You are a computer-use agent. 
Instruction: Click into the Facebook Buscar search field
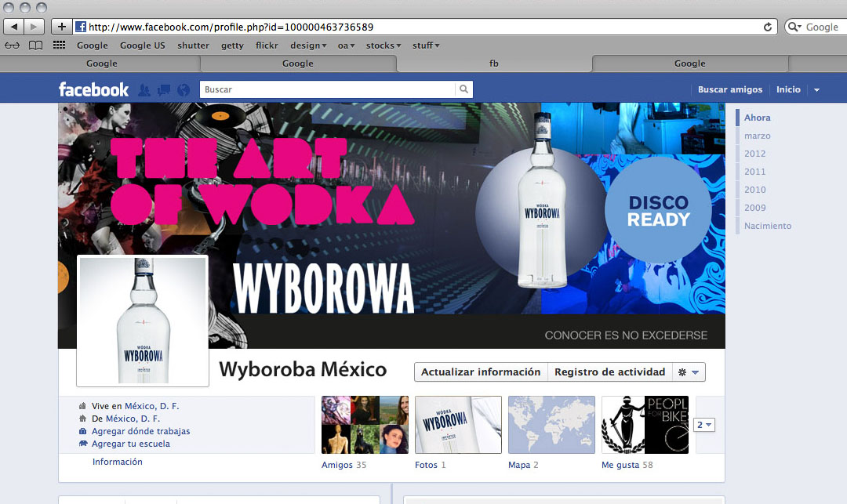328,89
